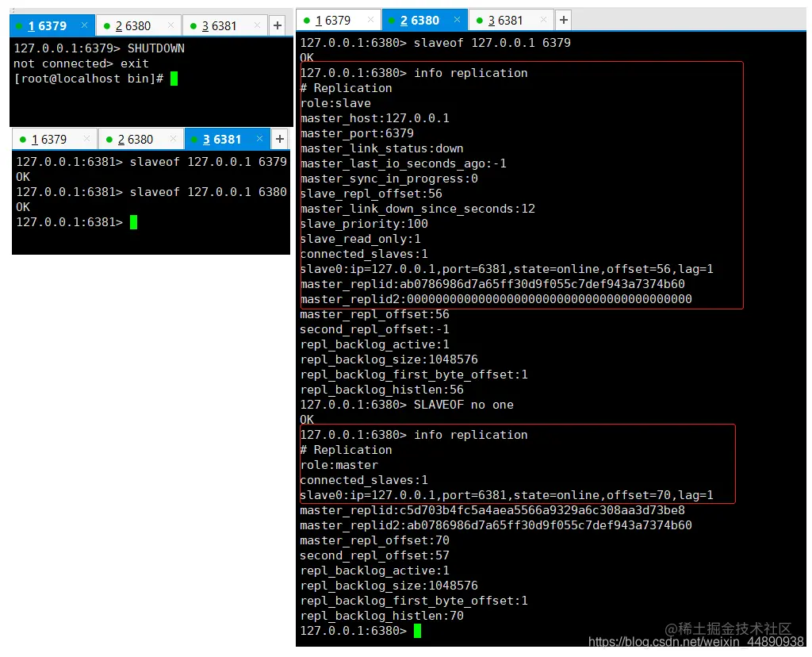Click the master_link_status:down line
The image size is (812, 657).
(381, 148)
